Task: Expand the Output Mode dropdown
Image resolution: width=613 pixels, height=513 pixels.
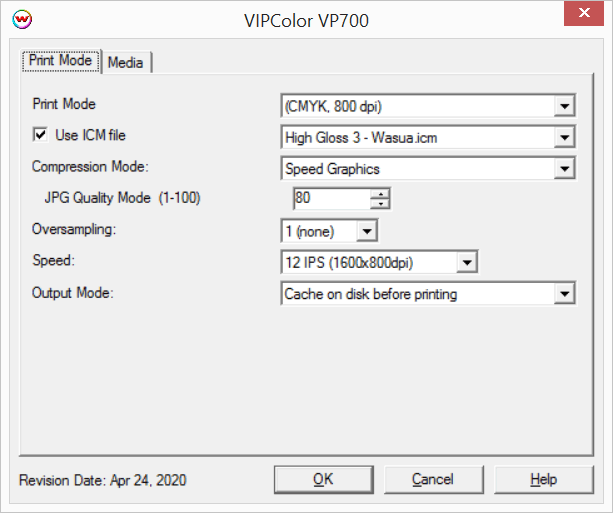Action: click(x=565, y=294)
